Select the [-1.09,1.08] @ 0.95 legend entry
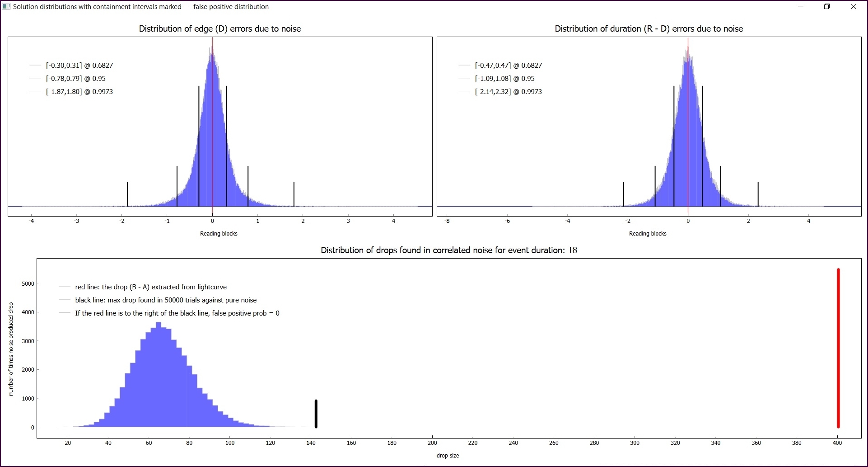Viewport: 868px width, 467px height. [x=505, y=79]
